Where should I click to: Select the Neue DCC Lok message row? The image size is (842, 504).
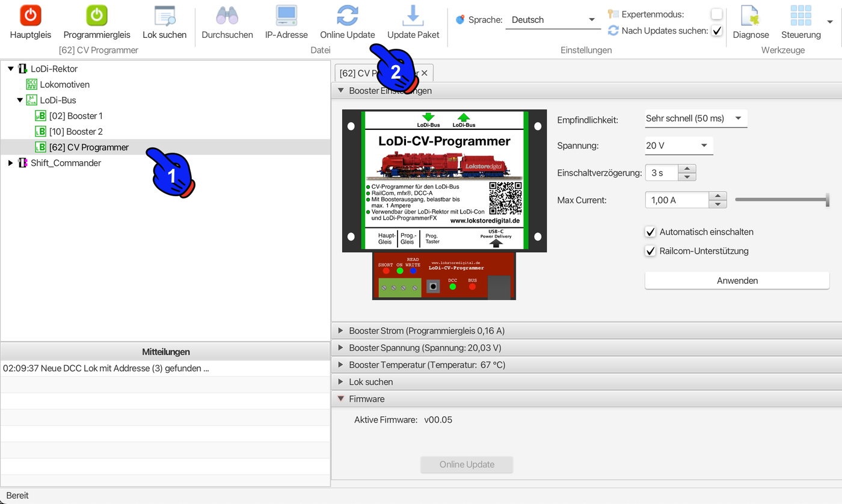coord(165,368)
